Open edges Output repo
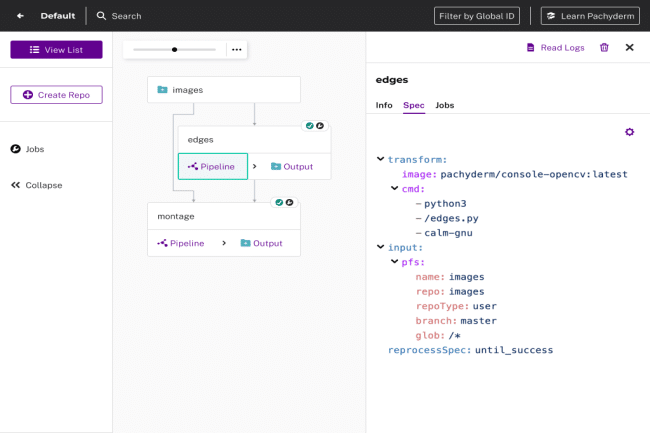Screen dimensions: 650x433 coord(292,167)
